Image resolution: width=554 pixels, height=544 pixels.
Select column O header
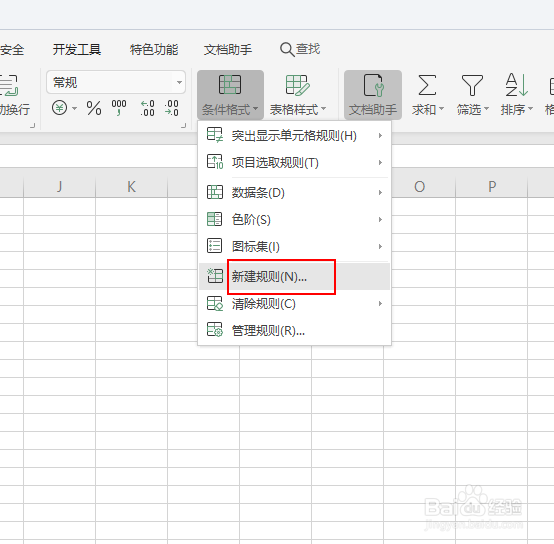coord(420,187)
